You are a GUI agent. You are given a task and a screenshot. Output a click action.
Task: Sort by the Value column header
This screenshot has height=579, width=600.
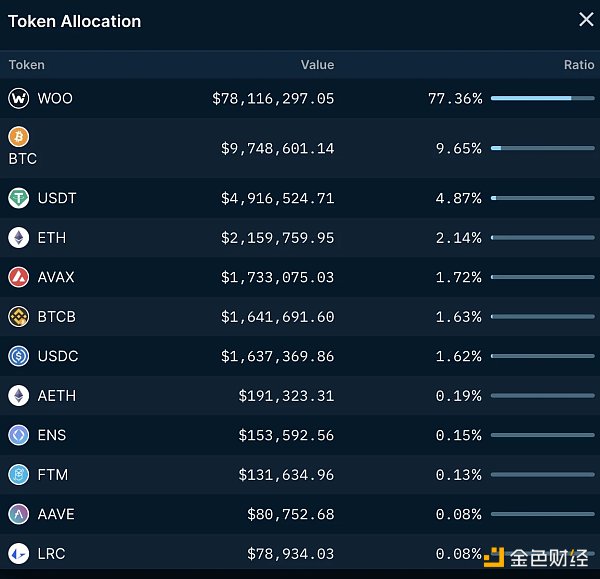click(x=317, y=65)
